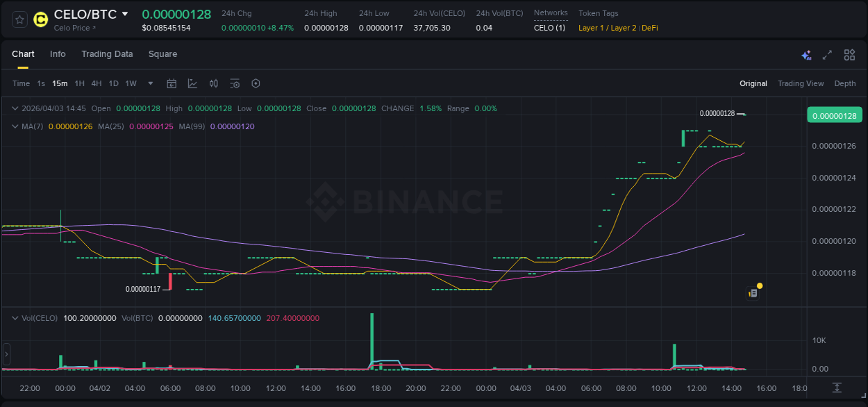This screenshot has width=868, height=407.
Task: Expand chart to fullscreen with diagonal arrows icon
Action: point(827,54)
